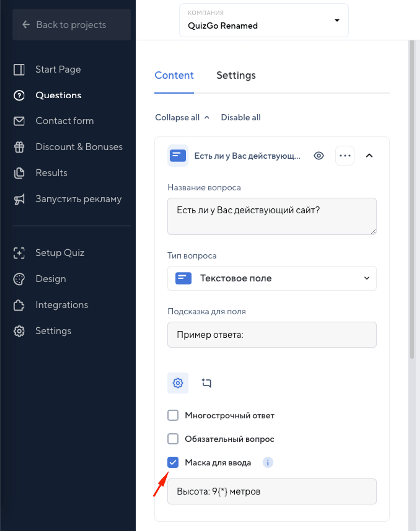Switch to the Settings tab

pyautogui.click(x=236, y=75)
